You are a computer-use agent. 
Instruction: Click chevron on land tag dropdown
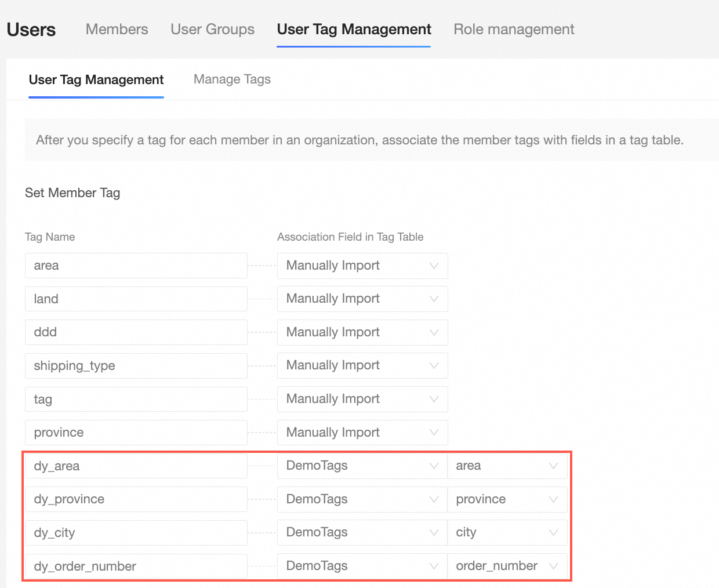[x=434, y=299]
